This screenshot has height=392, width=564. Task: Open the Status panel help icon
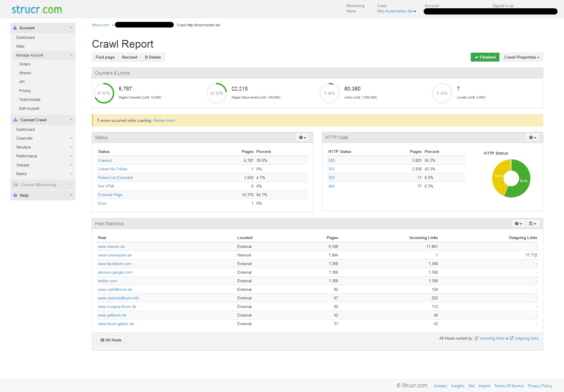[x=303, y=138]
